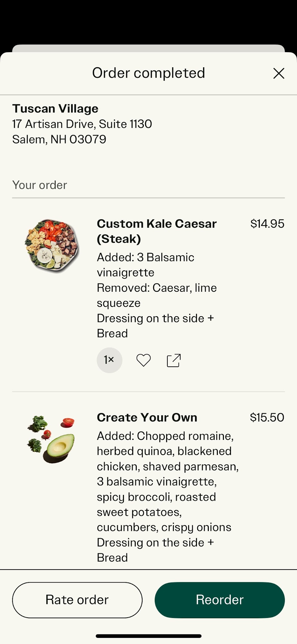Tap the Order completed heading
The height and width of the screenshot is (644, 297).
point(149,73)
